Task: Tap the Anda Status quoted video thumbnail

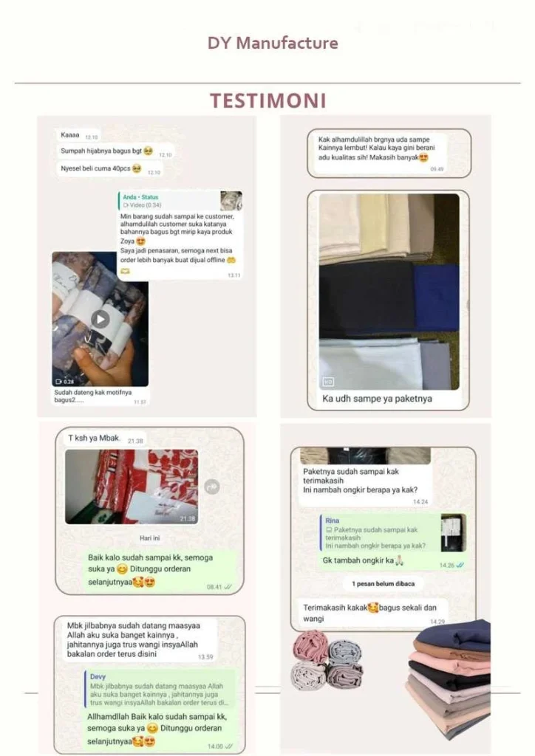Action: point(231,201)
